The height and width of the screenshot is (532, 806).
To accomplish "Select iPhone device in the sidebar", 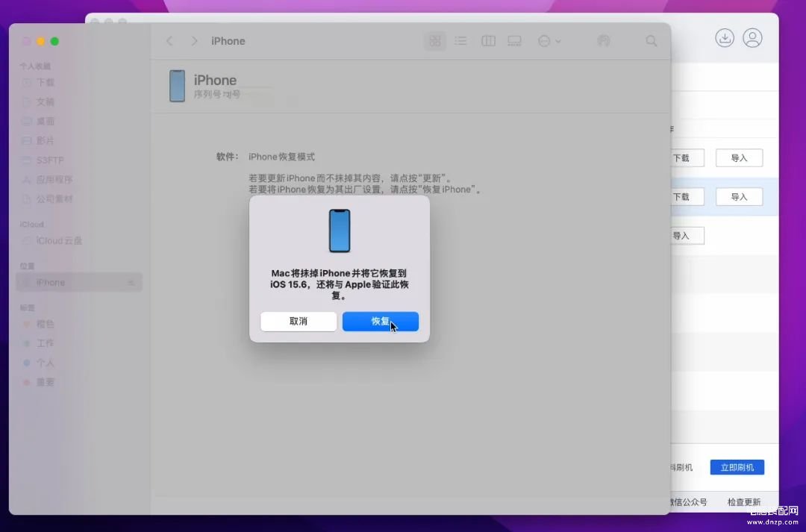I will pos(78,282).
